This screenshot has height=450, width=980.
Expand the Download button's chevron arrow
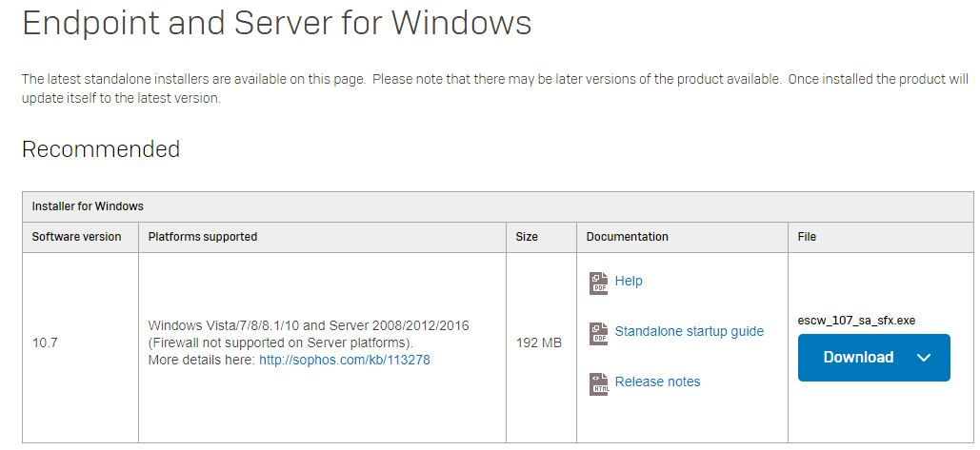pos(924,358)
